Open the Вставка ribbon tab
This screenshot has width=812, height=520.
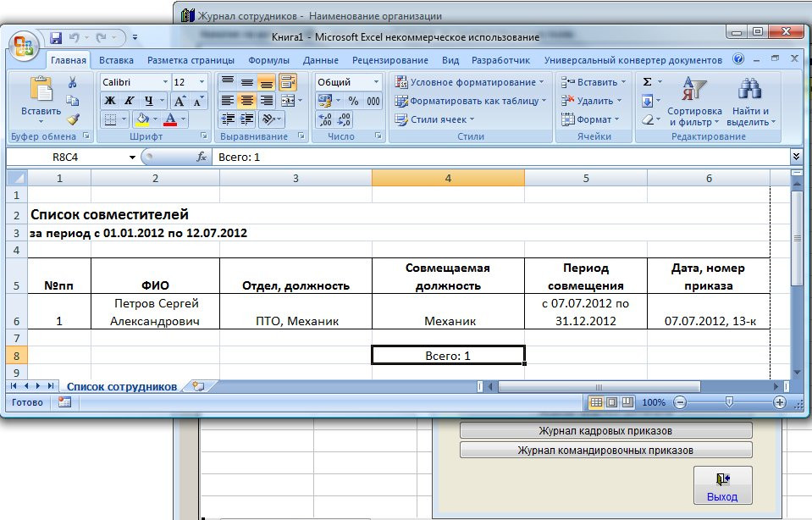pos(116,60)
